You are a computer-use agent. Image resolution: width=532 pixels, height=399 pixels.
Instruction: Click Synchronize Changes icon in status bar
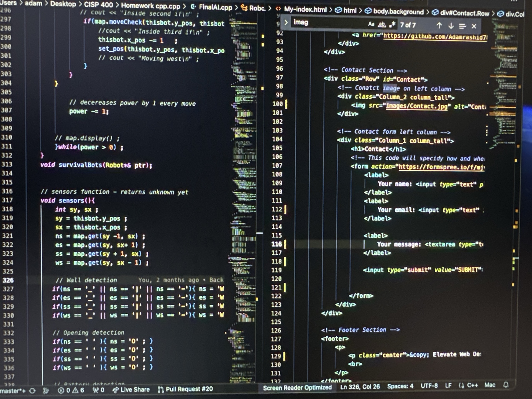click(32, 391)
